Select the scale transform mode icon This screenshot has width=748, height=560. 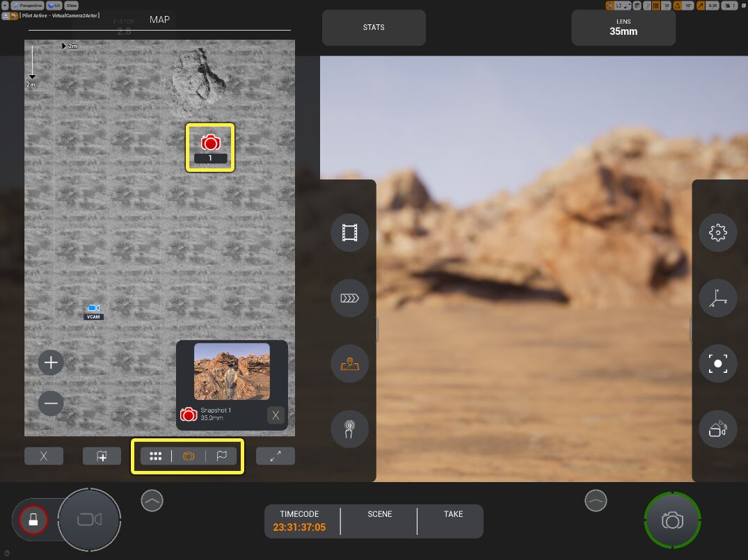(628, 6)
